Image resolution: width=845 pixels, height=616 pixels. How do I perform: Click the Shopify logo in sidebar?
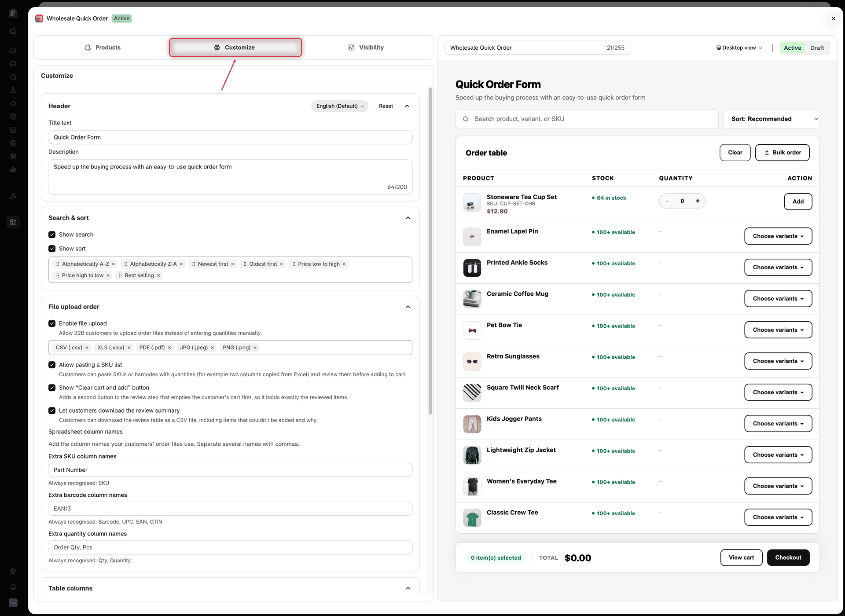click(13, 13)
